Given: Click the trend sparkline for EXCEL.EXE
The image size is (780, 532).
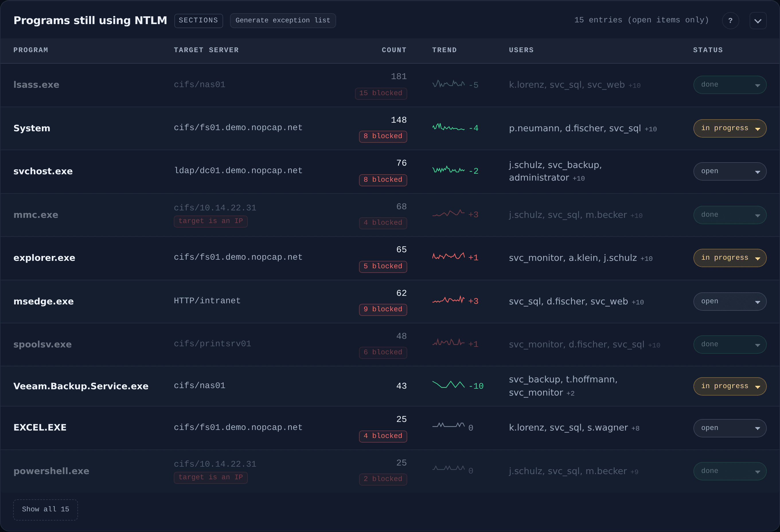Looking at the screenshot, I should 448,425.
